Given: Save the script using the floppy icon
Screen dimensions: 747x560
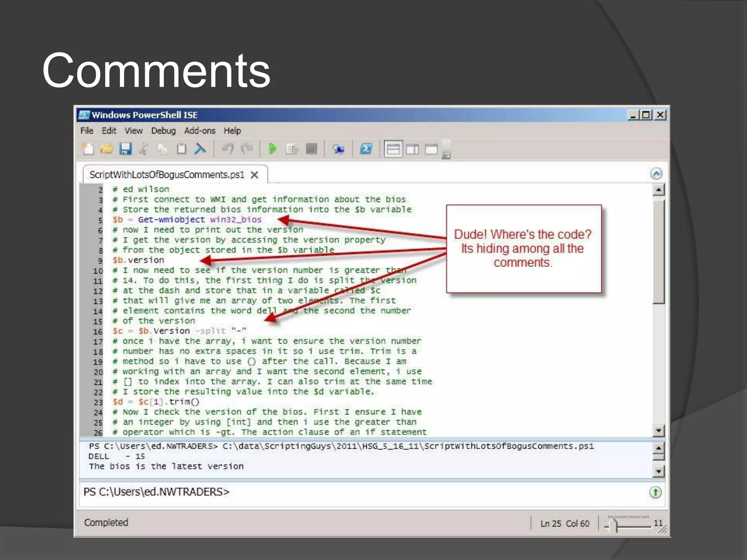Looking at the screenshot, I should (x=125, y=149).
